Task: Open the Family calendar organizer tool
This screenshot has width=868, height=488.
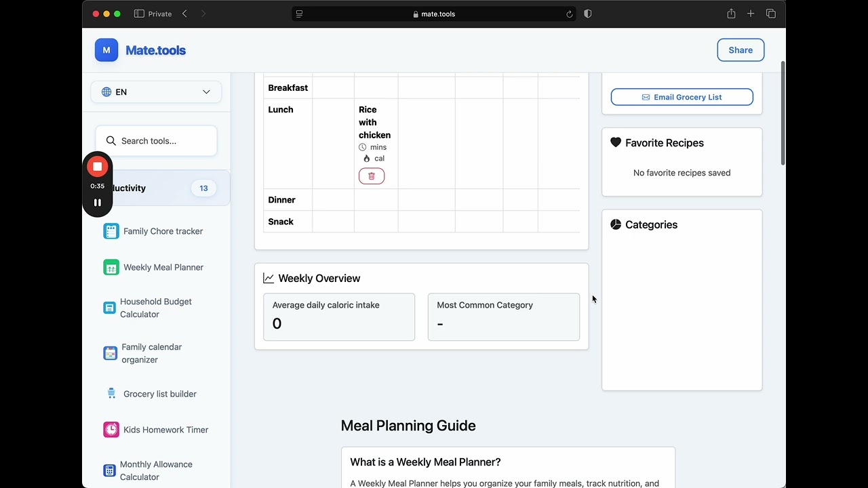Action: (151, 353)
